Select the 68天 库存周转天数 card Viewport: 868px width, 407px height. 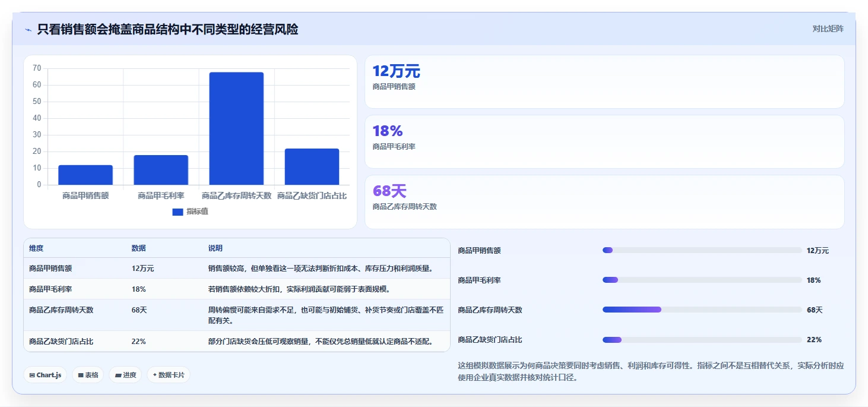point(604,201)
